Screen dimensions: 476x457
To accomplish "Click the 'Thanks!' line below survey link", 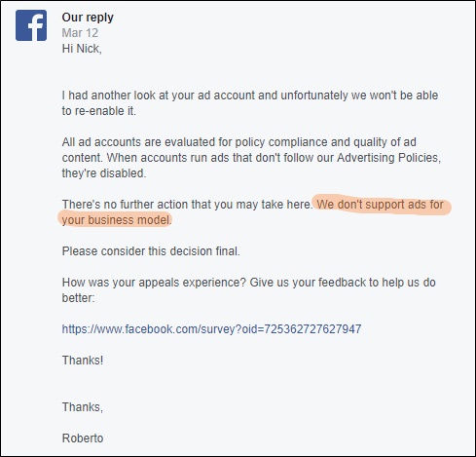I will point(83,361).
